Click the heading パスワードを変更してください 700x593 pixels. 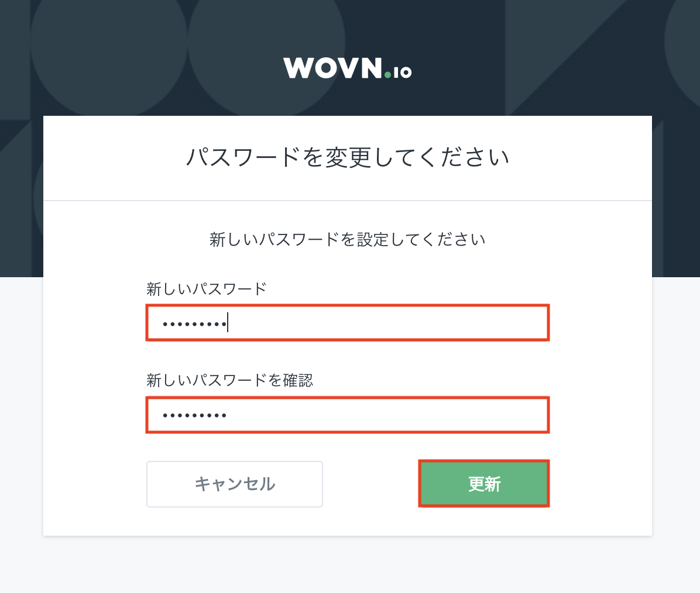(347, 157)
